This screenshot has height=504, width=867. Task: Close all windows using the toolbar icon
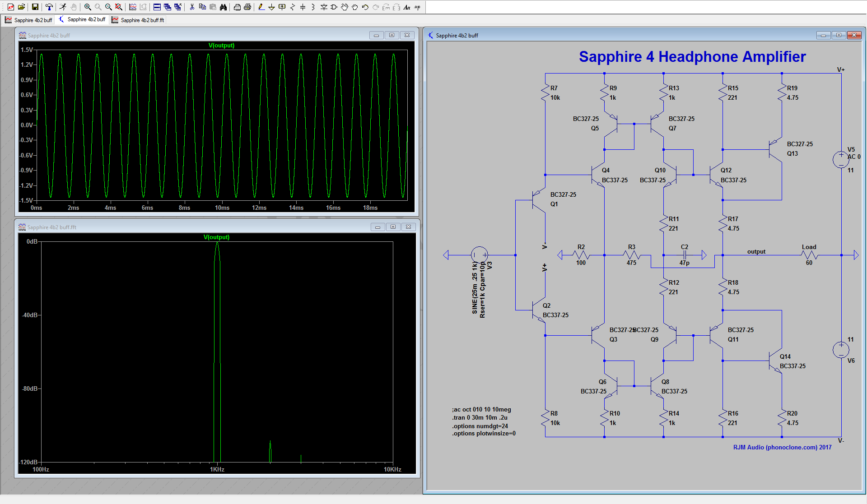tap(178, 7)
